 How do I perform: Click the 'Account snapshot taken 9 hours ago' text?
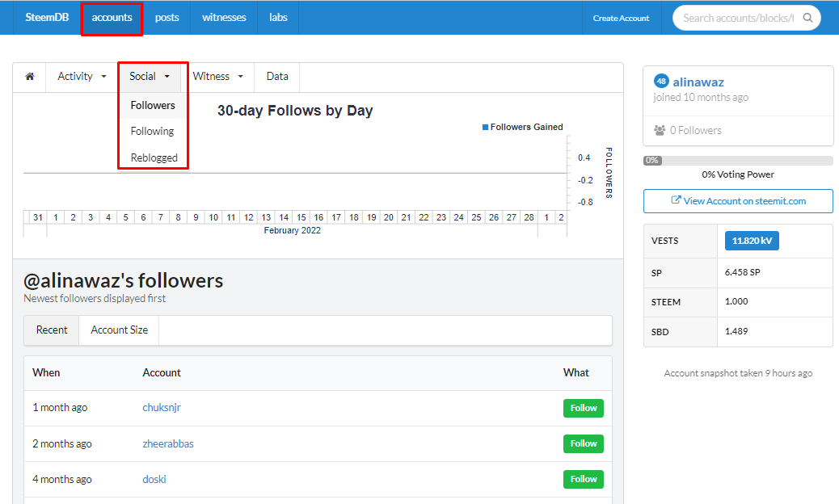click(x=738, y=373)
